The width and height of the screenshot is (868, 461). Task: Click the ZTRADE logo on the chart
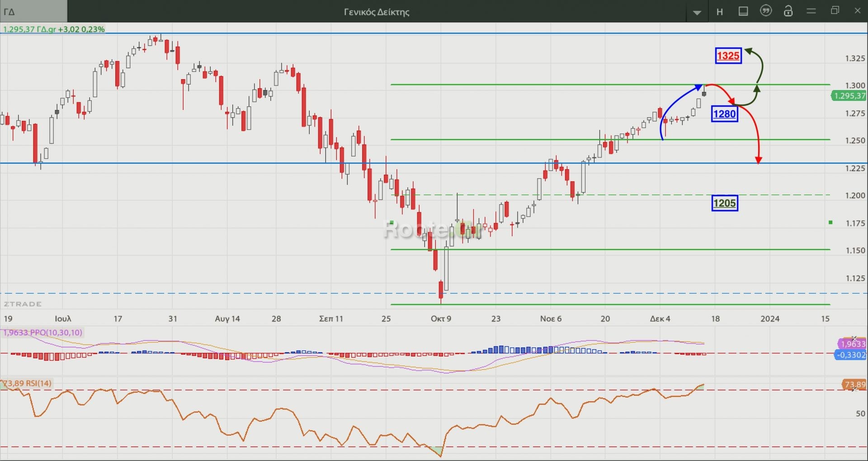tap(23, 304)
